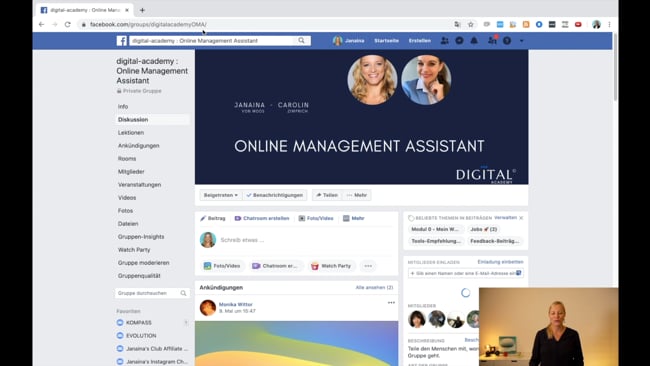
Task: Open Fotos in the sidebar
Action: coord(125,211)
